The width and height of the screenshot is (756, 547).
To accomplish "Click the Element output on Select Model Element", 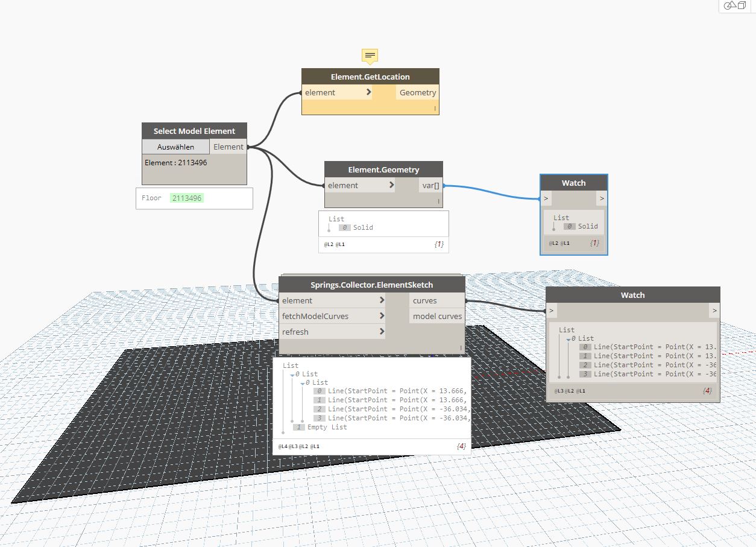I will pyautogui.click(x=228, y=146).
